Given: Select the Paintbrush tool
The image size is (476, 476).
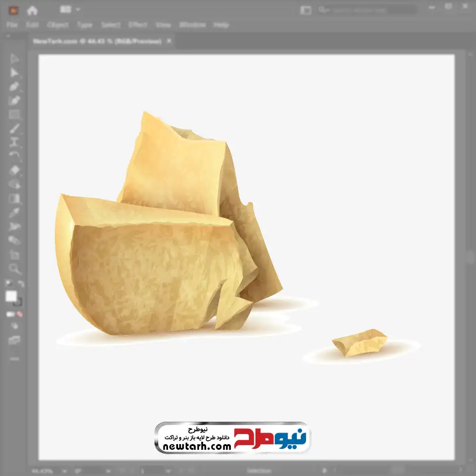Looking at the screenshot, I should (x=14, y=128).
